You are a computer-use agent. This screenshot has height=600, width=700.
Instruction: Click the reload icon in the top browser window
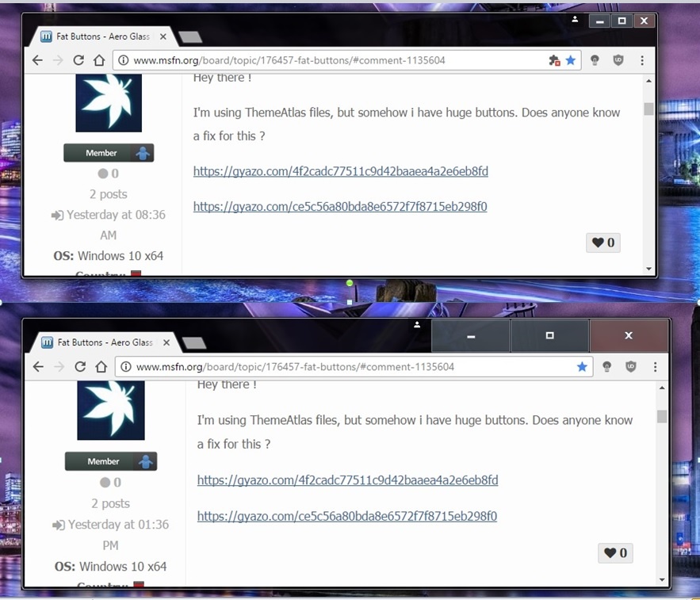78,60
